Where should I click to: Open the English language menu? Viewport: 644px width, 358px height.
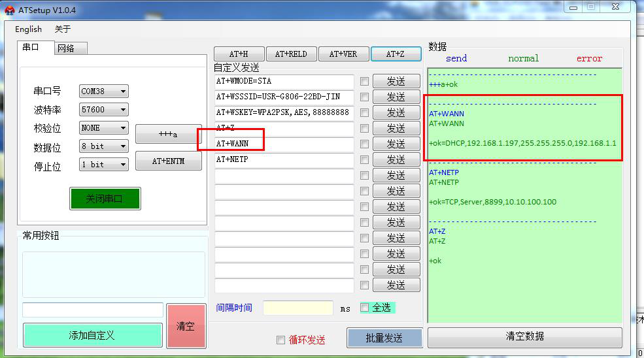pyautogui.click(x=28, y=29)
